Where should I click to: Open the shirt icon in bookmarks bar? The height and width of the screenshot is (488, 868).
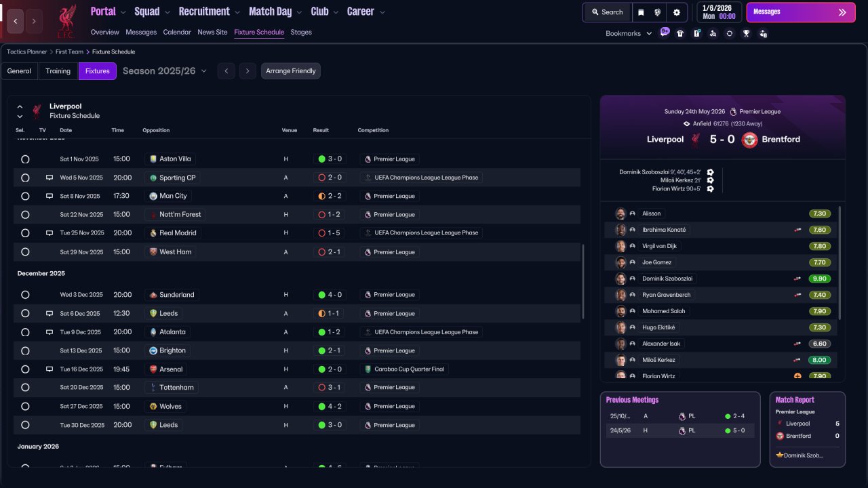coord(680,33)
